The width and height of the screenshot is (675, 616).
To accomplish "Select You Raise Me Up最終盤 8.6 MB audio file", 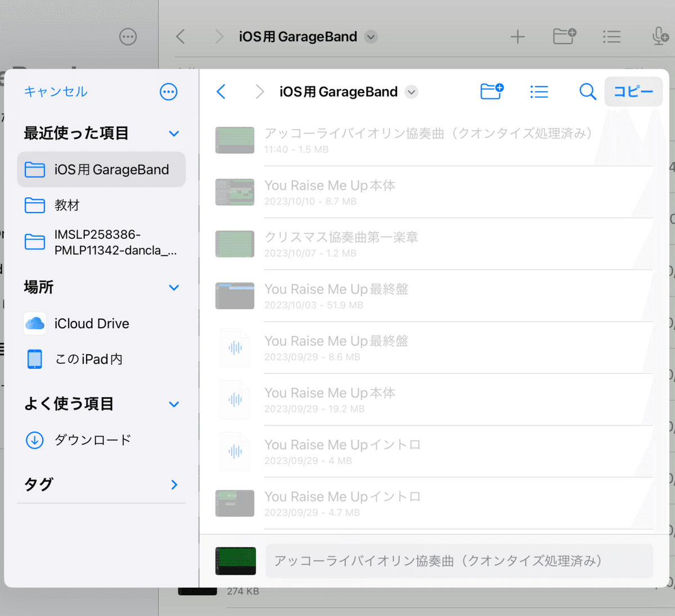I will tap(434, 348).
